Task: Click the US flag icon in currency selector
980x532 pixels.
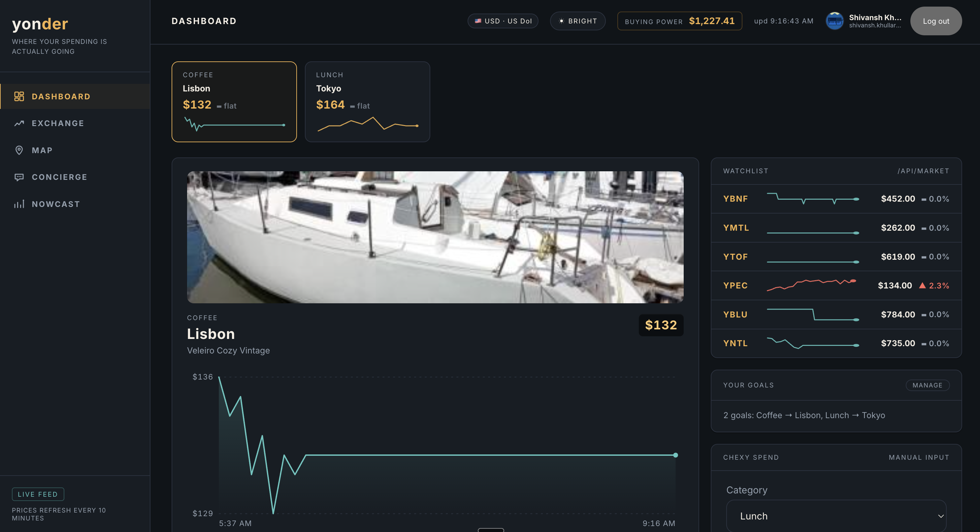Action: point(478,21)
